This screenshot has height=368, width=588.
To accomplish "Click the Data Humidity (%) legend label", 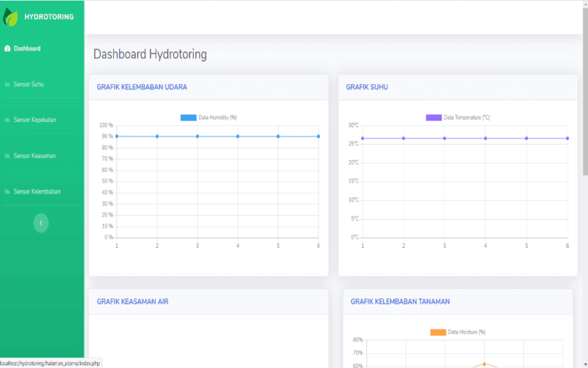I will (217, 117).
